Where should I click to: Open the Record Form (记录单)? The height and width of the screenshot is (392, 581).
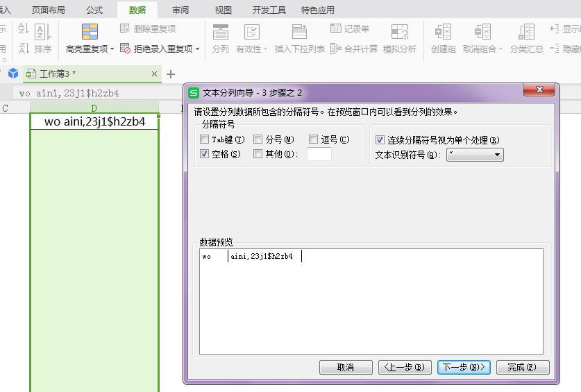click(x=349, y=28)
